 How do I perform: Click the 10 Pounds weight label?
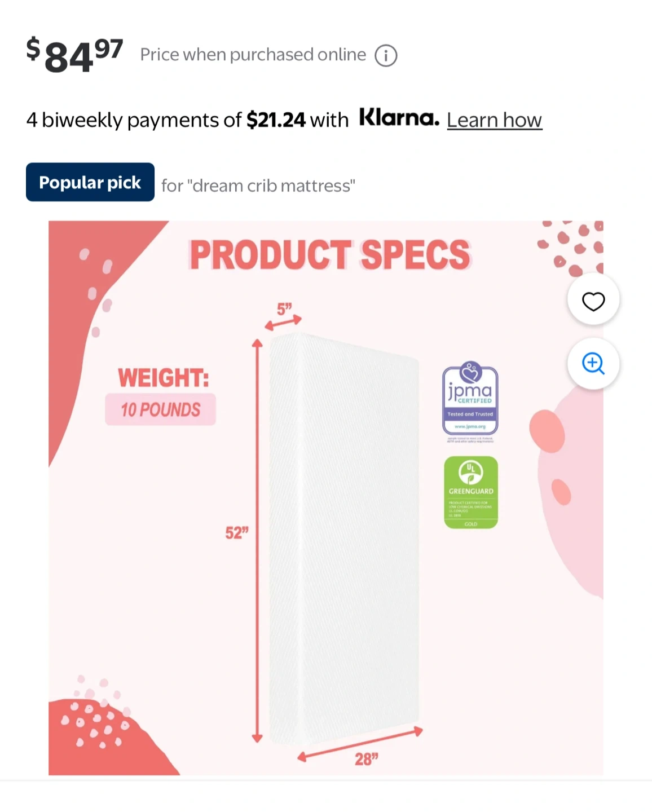coord(160,409)
